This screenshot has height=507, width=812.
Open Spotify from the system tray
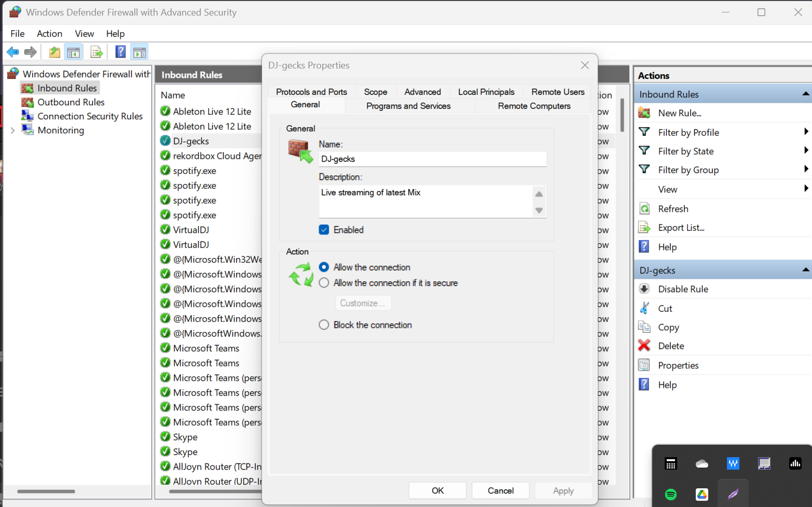(671, 494)
